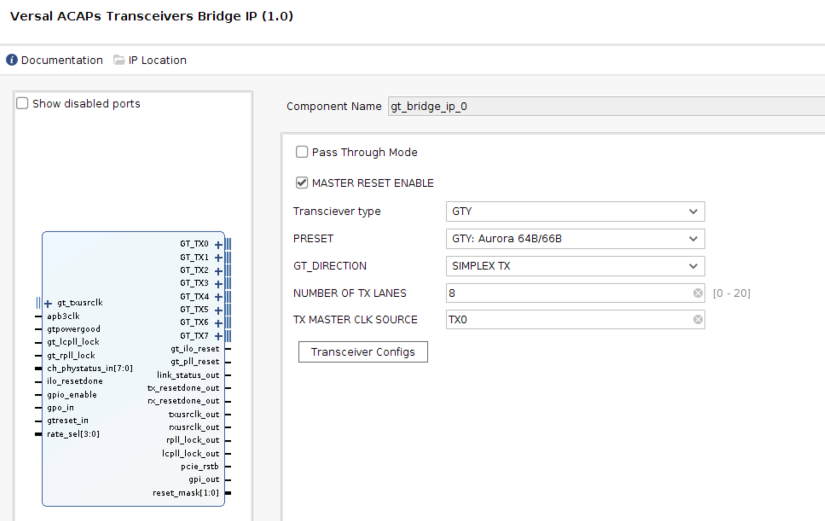Select the gtpowergood port label
The width and height of the screenshot is (825, 521).
[x=74, y=329]
